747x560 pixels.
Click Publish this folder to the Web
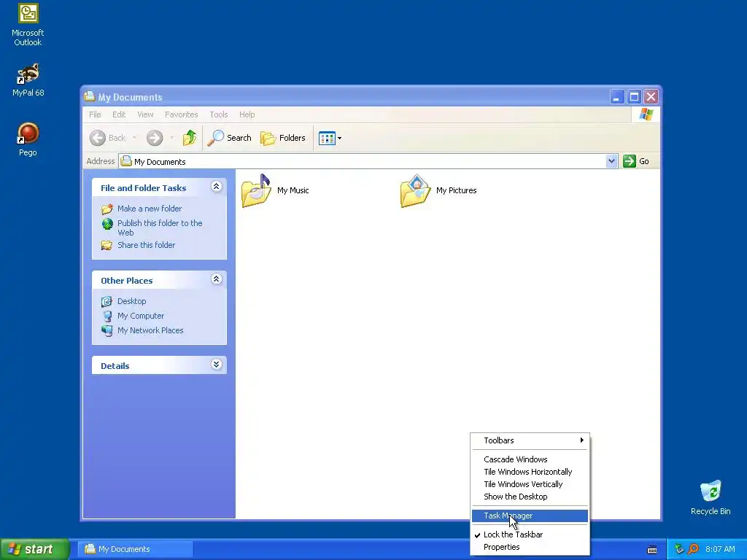tap(160, 227)
